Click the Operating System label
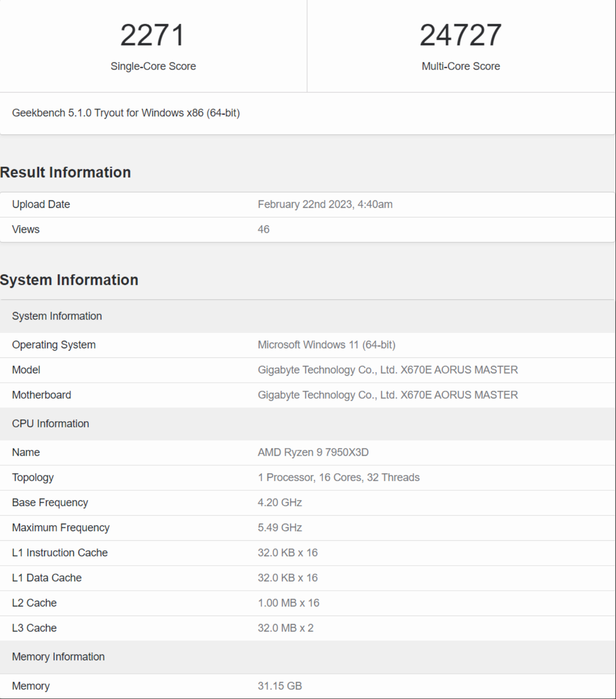 pyautogui.click(x=54, y=345)
